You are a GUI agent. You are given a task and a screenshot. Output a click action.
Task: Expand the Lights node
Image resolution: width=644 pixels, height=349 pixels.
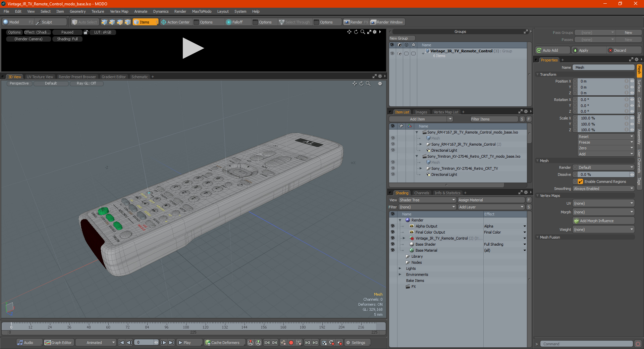click(400, 268)
